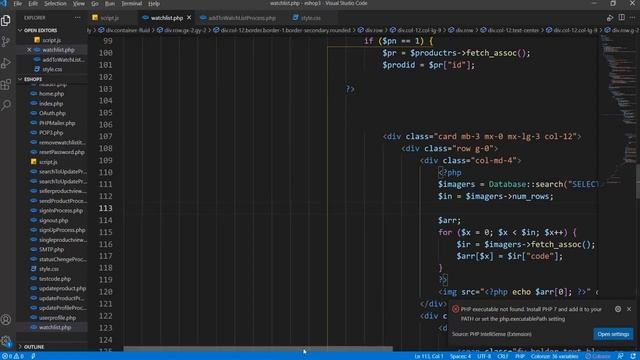Open OAuth.php in file tree
The width and height of the screenshot is (640, 360).
(x=52, y=113)
